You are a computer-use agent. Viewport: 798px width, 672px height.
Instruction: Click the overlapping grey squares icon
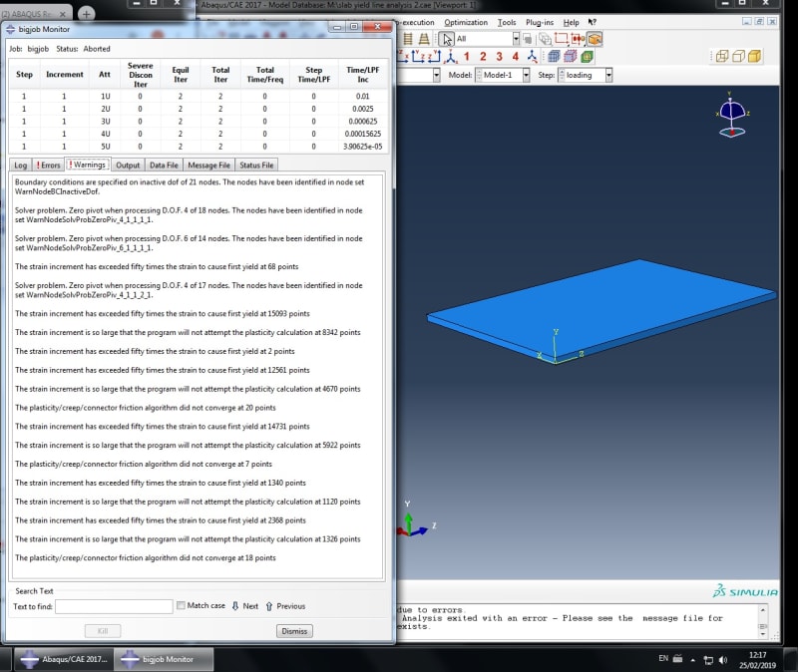(528, 39)
